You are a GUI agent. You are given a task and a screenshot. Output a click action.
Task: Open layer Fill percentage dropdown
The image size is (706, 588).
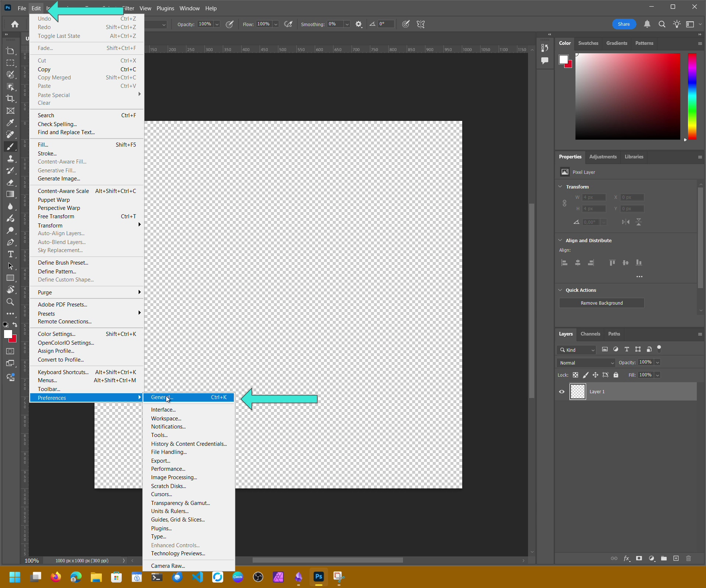(x=657, y=375)
